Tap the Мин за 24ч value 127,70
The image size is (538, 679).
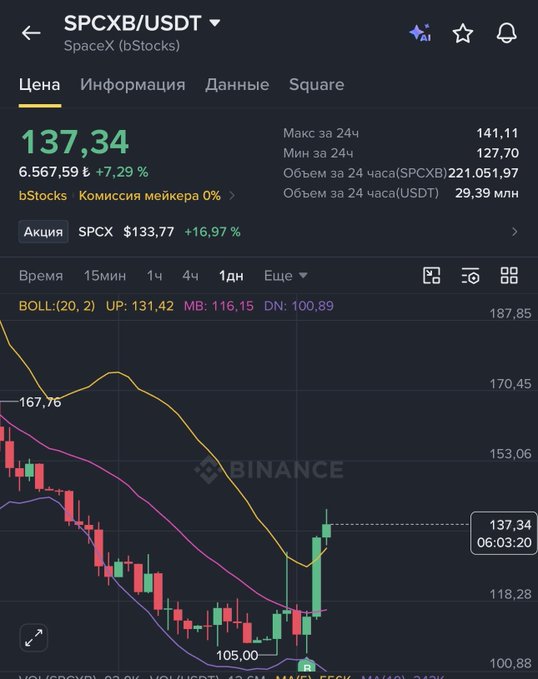497,153
